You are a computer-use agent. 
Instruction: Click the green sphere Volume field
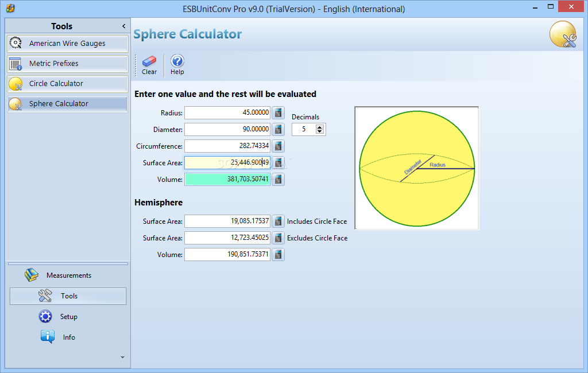coord(227,179)
